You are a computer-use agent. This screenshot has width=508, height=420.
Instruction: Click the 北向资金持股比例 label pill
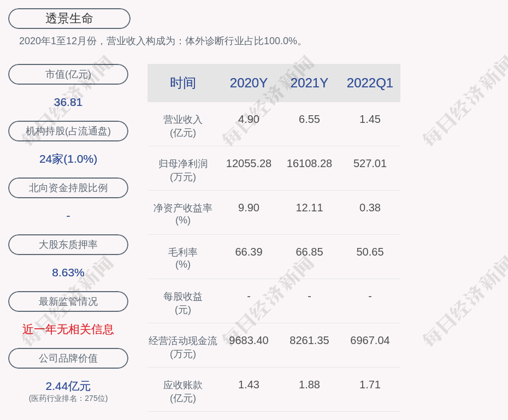coord(68,188)
